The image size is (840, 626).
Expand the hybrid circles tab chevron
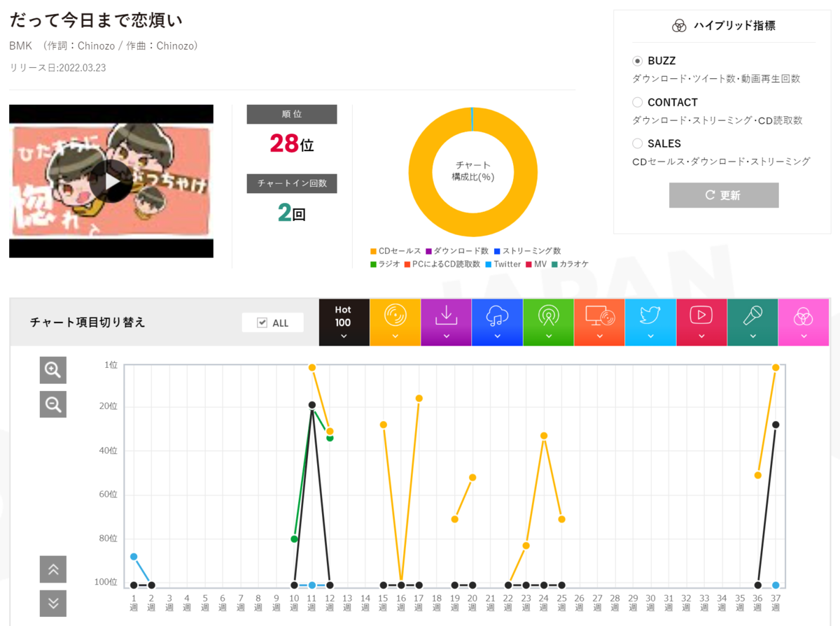coord(804,336)
